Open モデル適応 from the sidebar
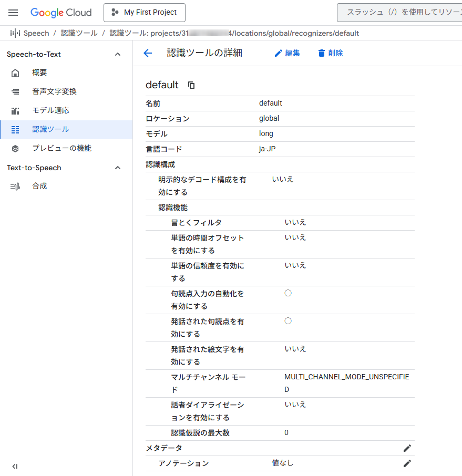This screenshot has width=462, height=476. coord(50,110)
